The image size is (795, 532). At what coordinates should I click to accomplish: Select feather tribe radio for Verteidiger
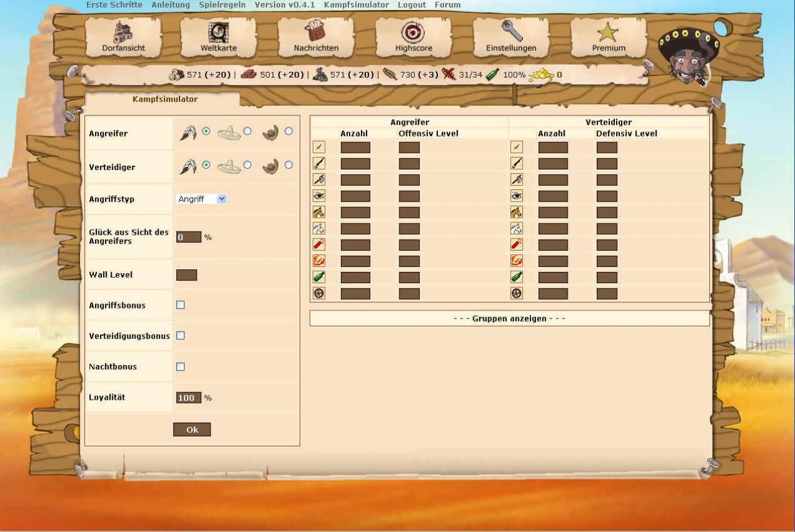(x=206, y=165)
